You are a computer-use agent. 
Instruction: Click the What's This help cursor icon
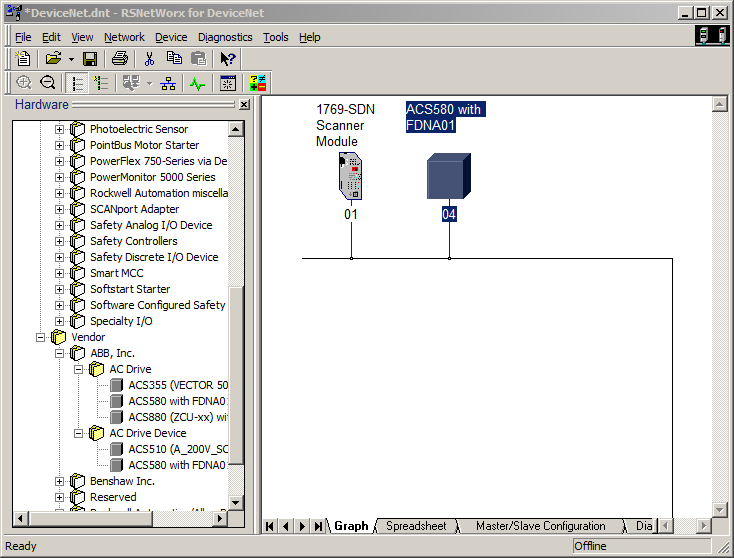(x=228, y=59)
